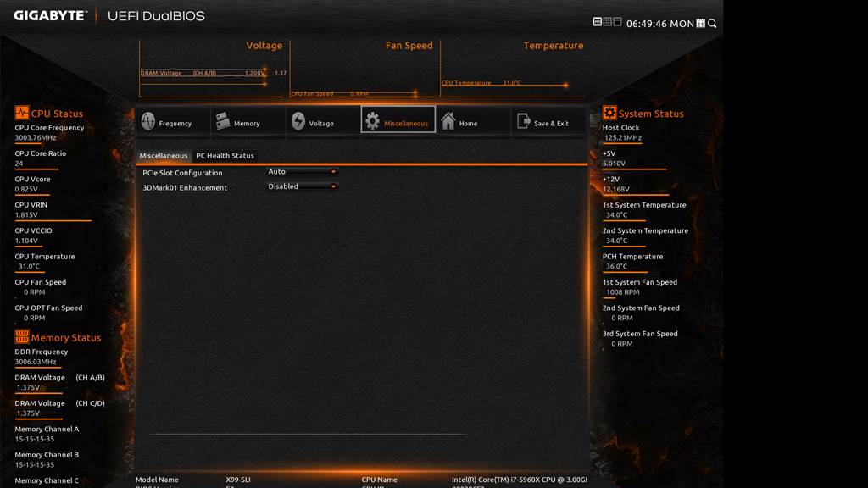Choose the window layout icon
This screenshot has height=488, width=868.
(x=617, y=22)
